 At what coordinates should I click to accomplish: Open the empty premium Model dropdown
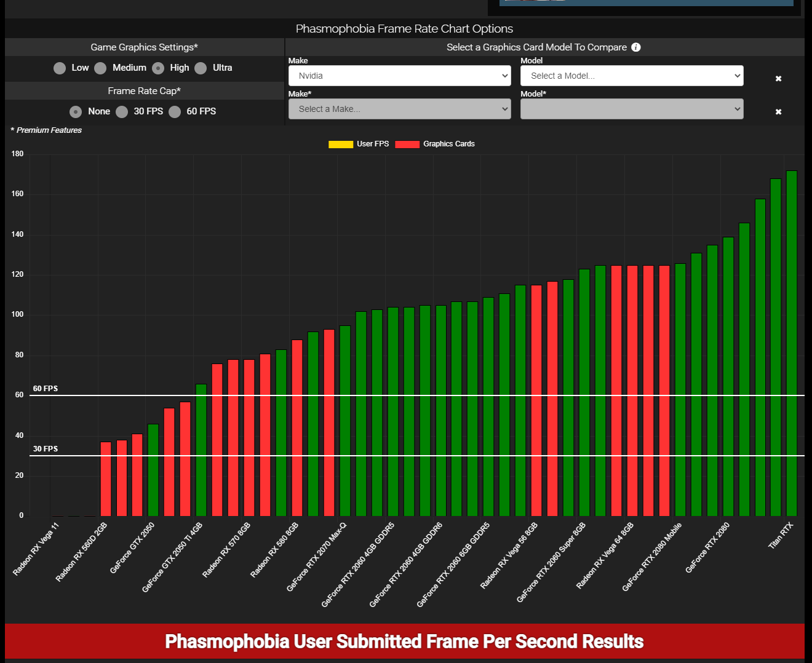632,109
